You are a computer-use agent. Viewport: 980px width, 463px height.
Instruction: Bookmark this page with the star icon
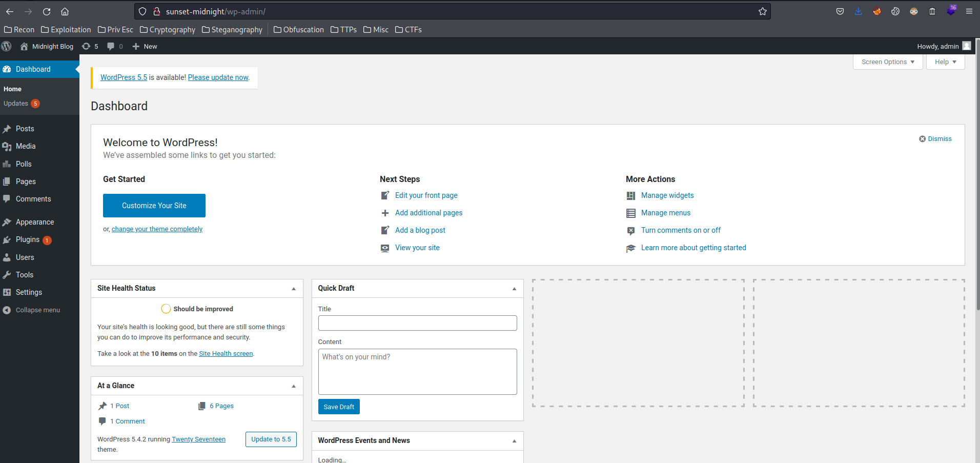tap(763, 11)
